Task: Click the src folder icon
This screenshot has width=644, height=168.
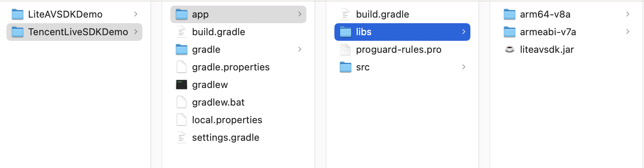Action: pyautogui.click(x=346, y=67)
